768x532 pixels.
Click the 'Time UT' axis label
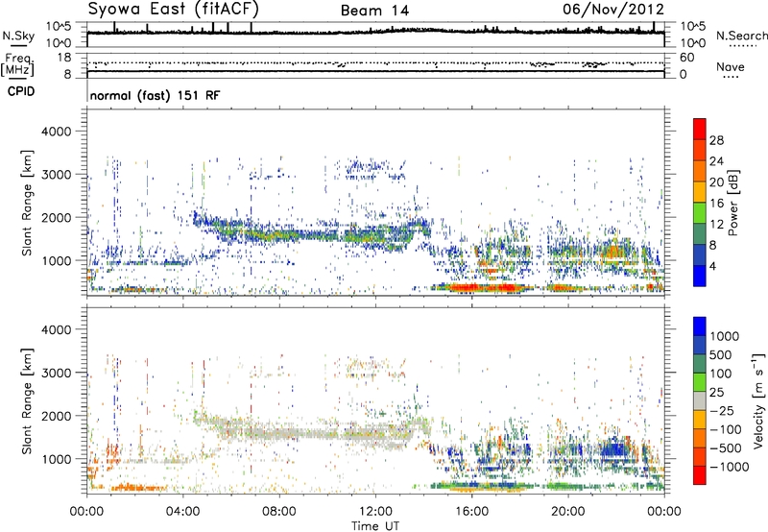pos(375,526)
